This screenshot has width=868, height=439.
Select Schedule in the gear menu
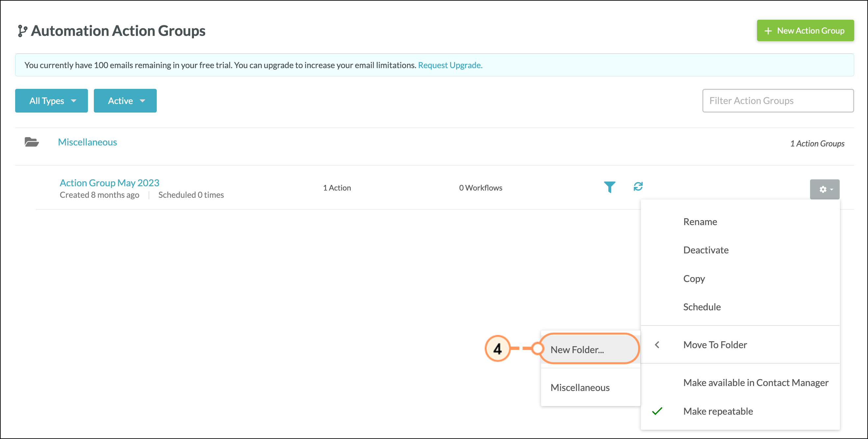[740, 307]
